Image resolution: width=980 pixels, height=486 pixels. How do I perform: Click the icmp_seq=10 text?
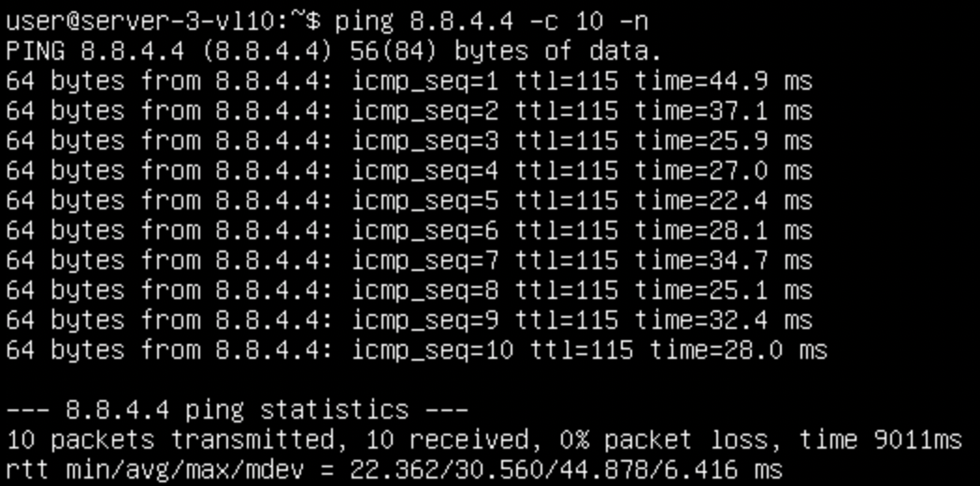(433, 351)
